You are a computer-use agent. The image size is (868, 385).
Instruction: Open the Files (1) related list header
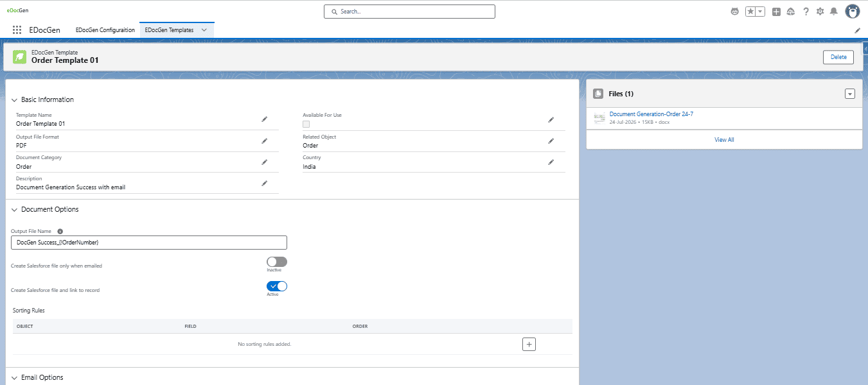pyautogui.click(x=621, y=94)
